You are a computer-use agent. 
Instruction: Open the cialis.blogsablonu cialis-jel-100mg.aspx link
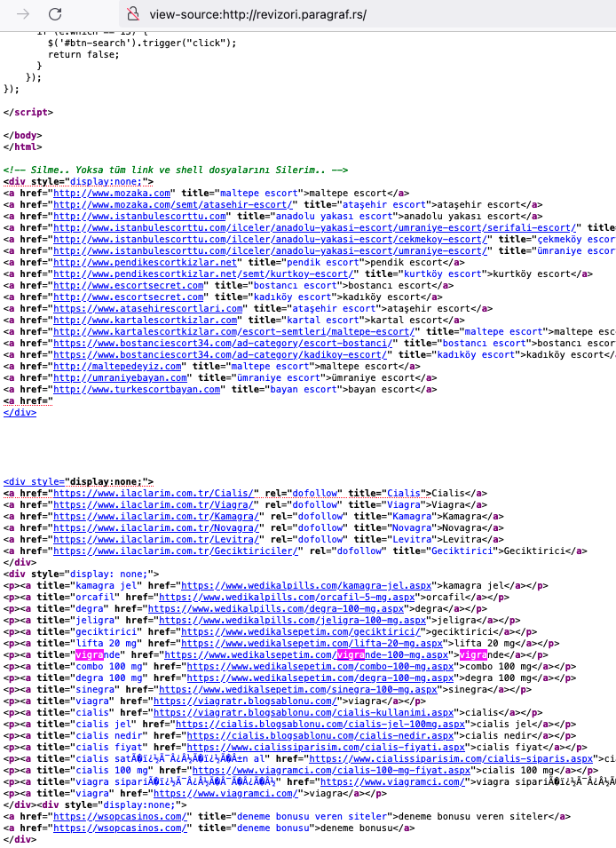(x=320, y=725)
